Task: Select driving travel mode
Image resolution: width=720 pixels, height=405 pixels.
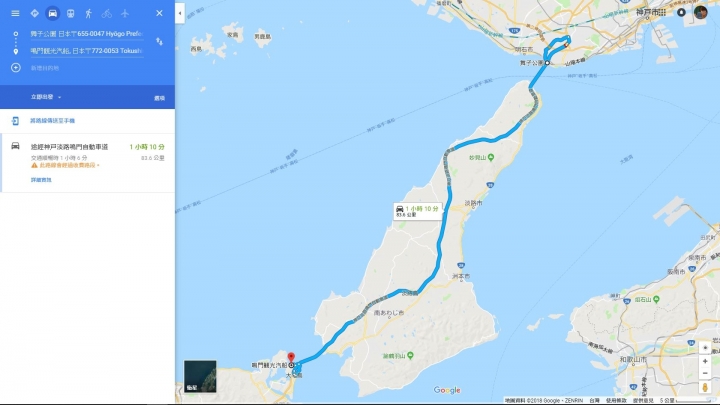Action: tap(52, 13)
